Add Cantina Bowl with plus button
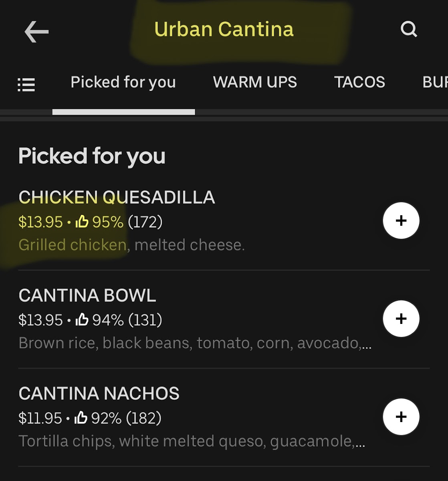Screen dimensions: 448x481 401,319
